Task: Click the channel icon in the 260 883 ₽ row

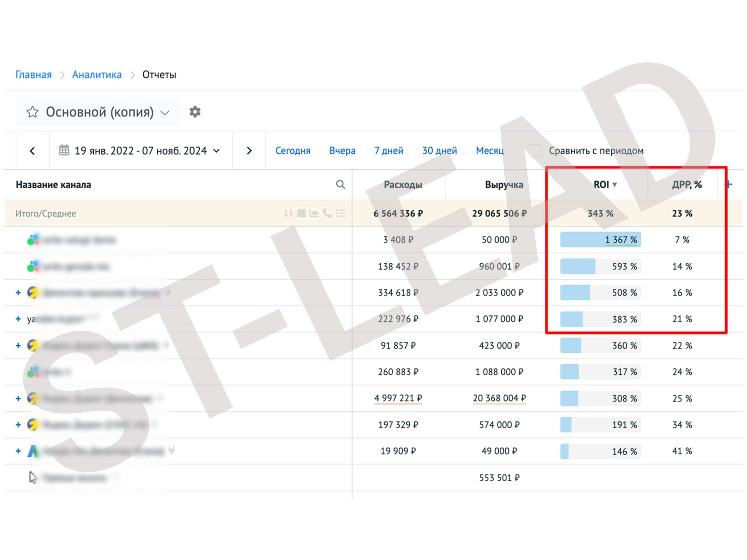Action: [x=33, y=372]
